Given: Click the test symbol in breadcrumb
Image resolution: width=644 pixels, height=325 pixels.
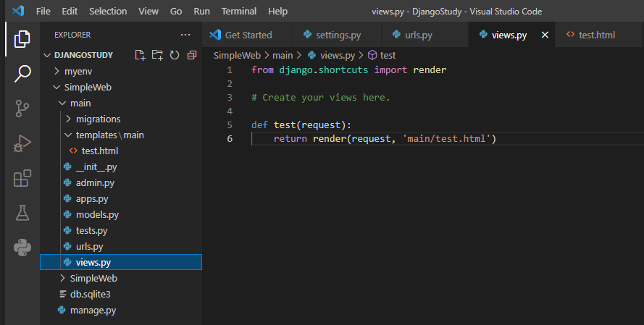Looking at the screenshot, I should coord(388,55).
